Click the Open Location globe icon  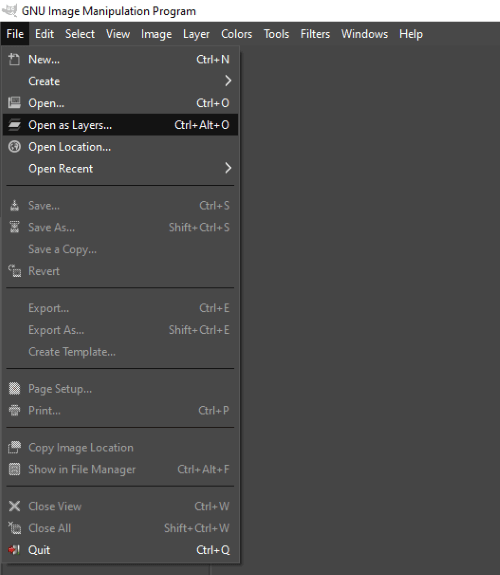pyautogui.click(x=14, y=147)
